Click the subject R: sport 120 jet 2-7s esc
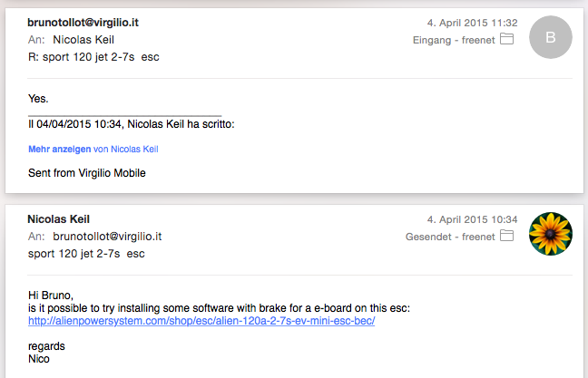588x378 pixels. (93, 57)
